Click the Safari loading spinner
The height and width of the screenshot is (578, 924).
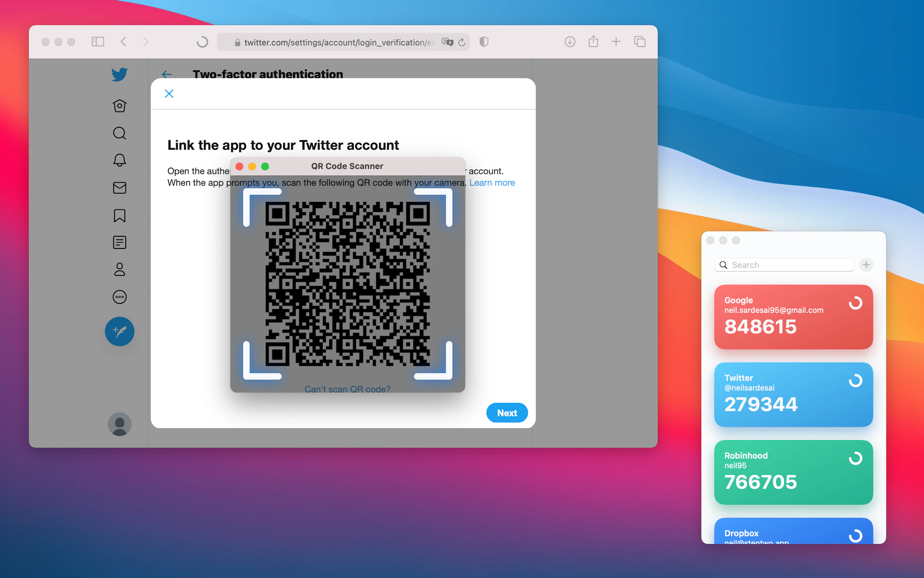[x=202, y=41]
